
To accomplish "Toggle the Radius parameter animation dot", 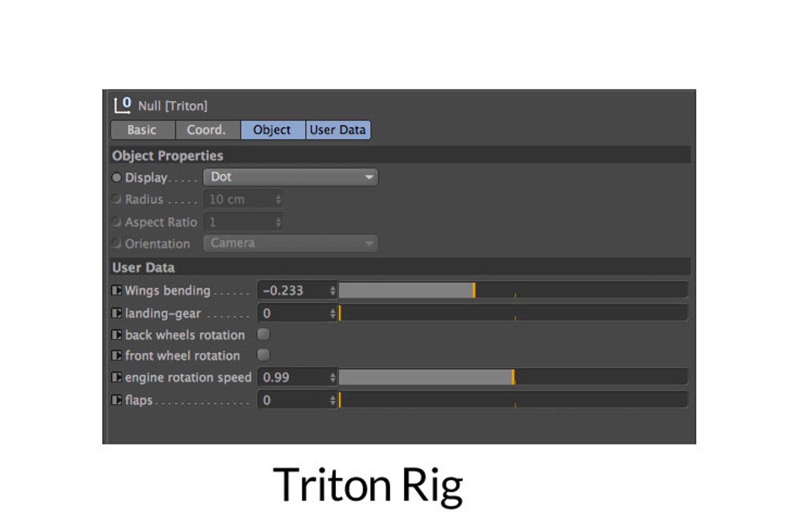I will tap(116, 199).
